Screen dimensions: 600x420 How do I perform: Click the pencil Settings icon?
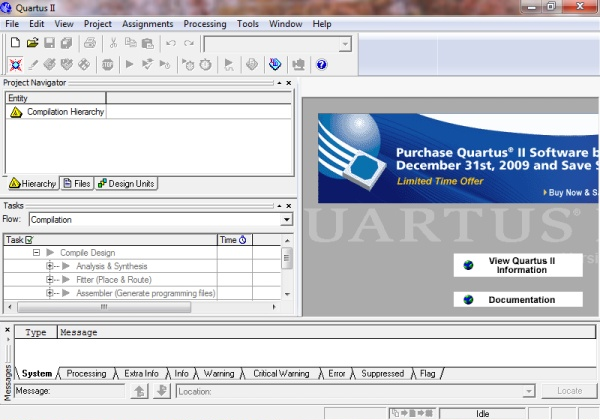33,65
